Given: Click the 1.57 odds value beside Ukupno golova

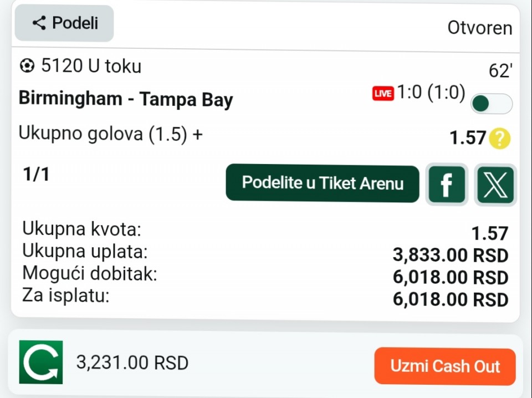Looking at the screenshot, I should 468,138.
